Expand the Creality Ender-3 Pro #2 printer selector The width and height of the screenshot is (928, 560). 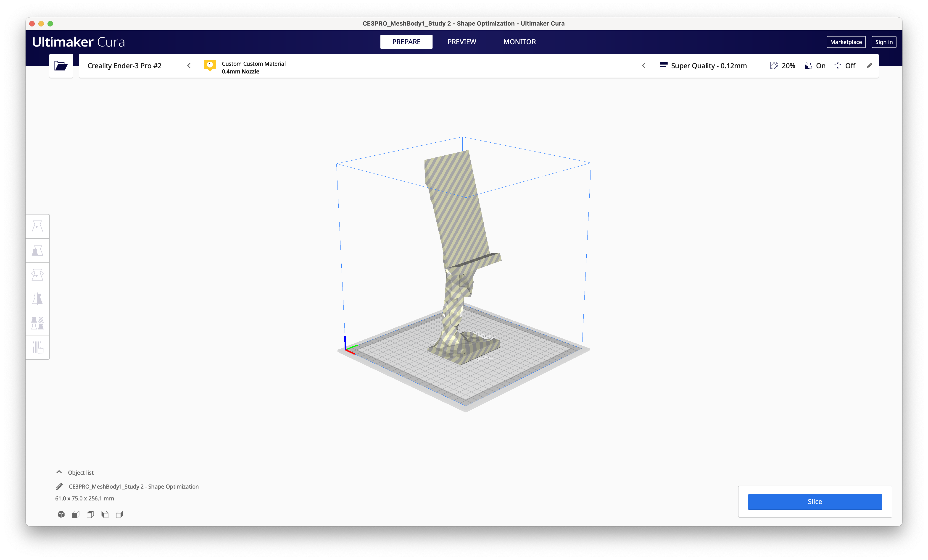click(138, 66)
